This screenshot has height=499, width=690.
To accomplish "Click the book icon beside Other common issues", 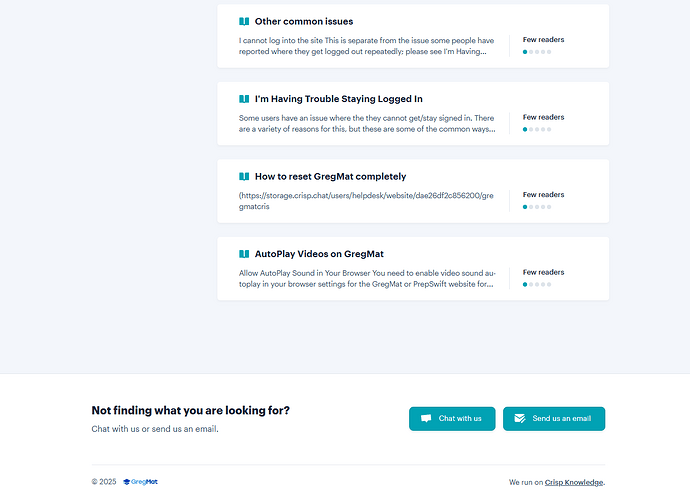I will tap(244, 21).
